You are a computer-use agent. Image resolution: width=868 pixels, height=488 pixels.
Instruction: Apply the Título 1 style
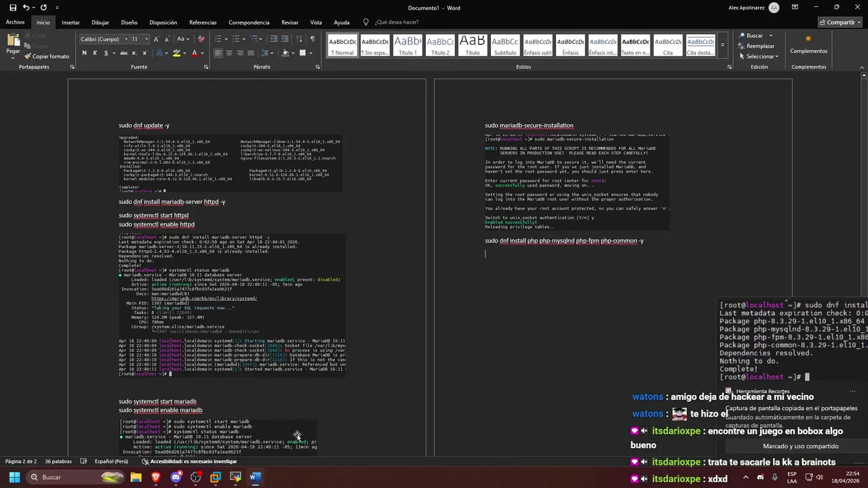408,45
